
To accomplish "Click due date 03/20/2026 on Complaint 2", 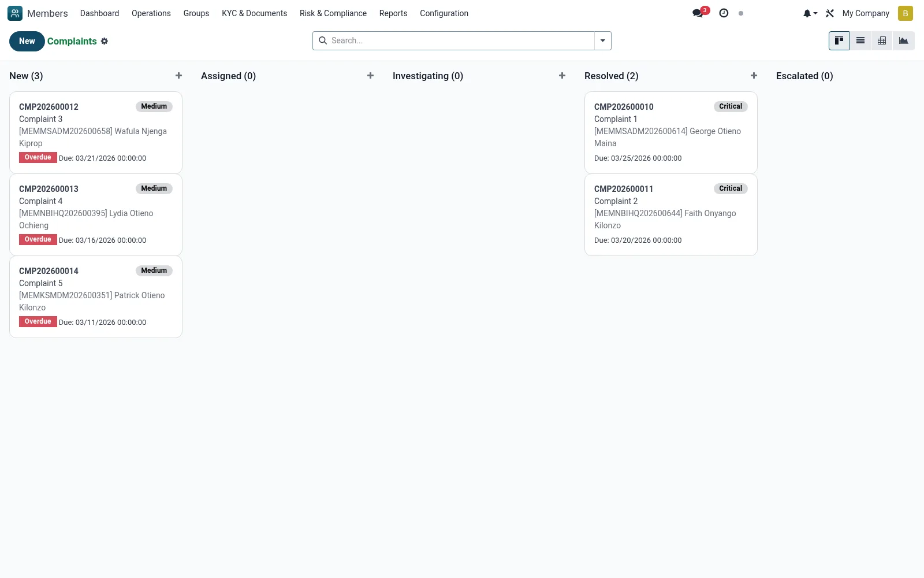I will pyautogui.click(x=638, y=240).
